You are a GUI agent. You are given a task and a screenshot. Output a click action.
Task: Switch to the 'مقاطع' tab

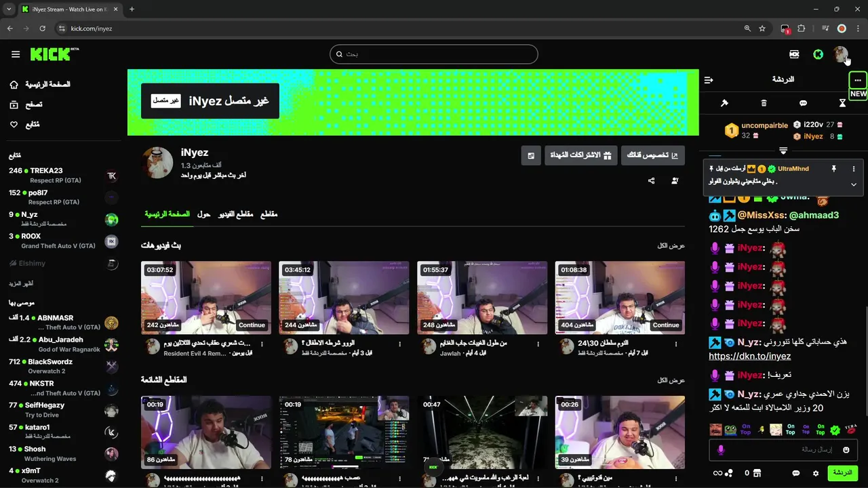(269, 214)
